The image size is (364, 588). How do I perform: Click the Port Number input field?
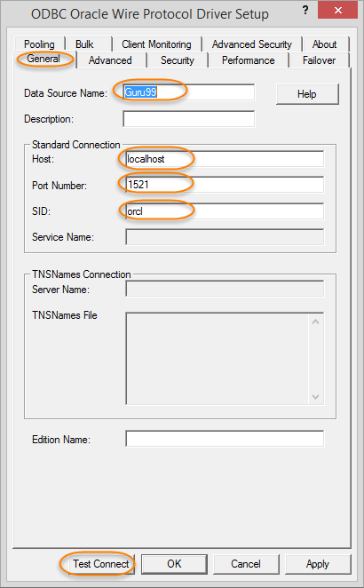click(225, 185)
